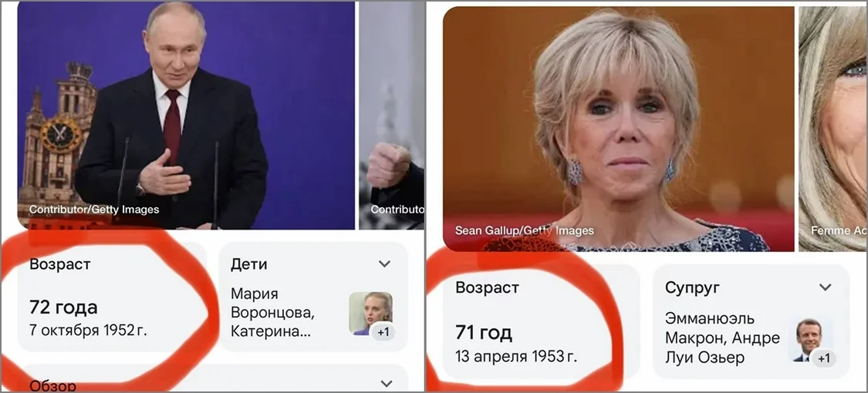
Task: Click the Contributor/Getty Images photo credit
Action: click(x=94, y=210)
